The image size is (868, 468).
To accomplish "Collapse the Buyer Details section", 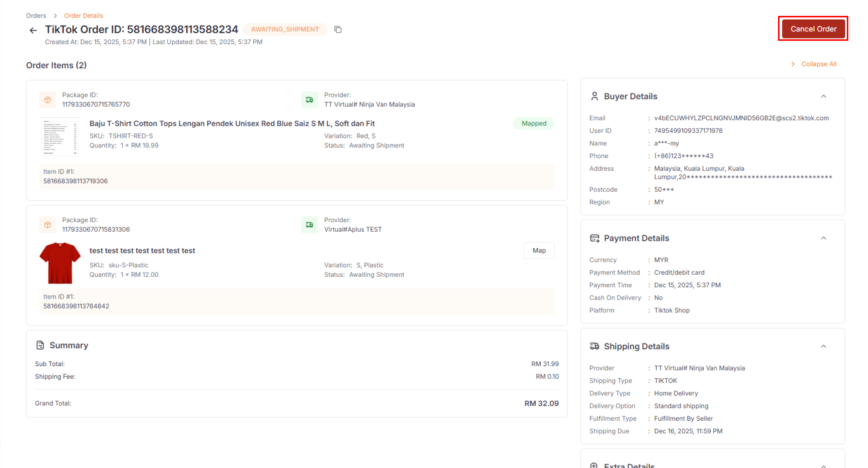I will 823,96.
